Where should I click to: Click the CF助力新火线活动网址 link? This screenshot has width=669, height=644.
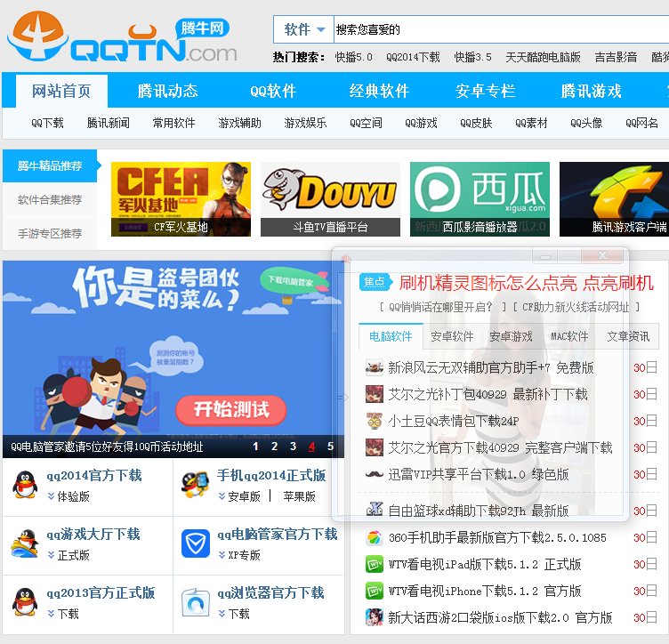tap(576, 307)
